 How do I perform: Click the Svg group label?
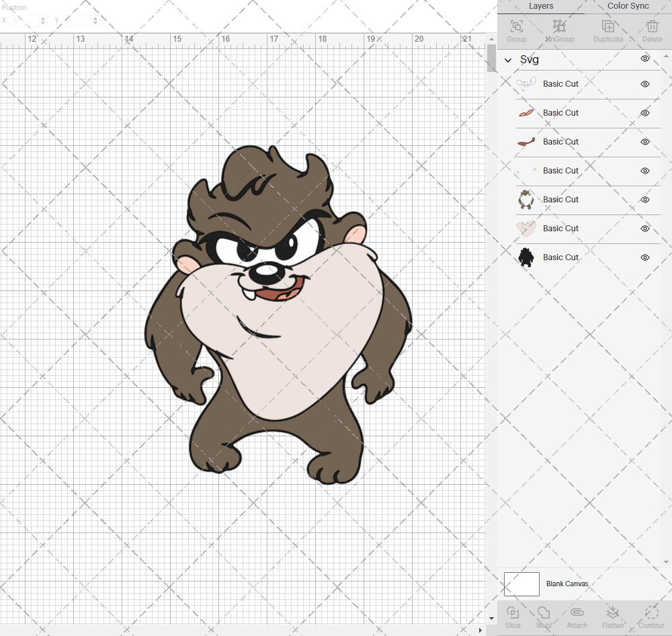click(x=530, y=60)
